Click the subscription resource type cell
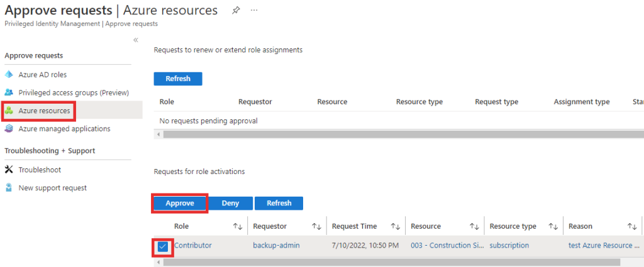This screenshot has height=267, width=644. [x=509, y=245]
